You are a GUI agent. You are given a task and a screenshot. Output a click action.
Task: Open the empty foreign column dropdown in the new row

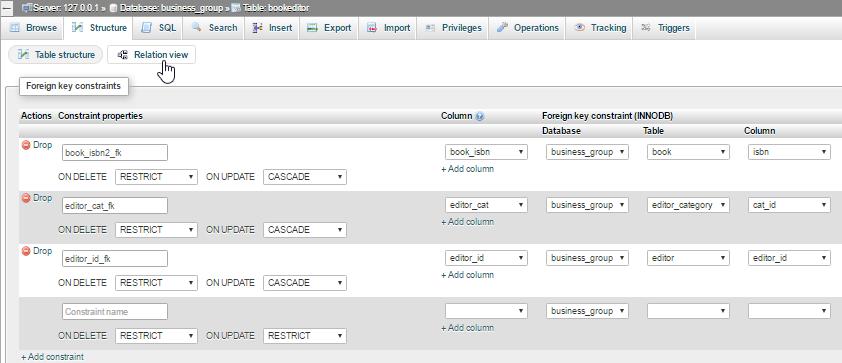point(789,311)
